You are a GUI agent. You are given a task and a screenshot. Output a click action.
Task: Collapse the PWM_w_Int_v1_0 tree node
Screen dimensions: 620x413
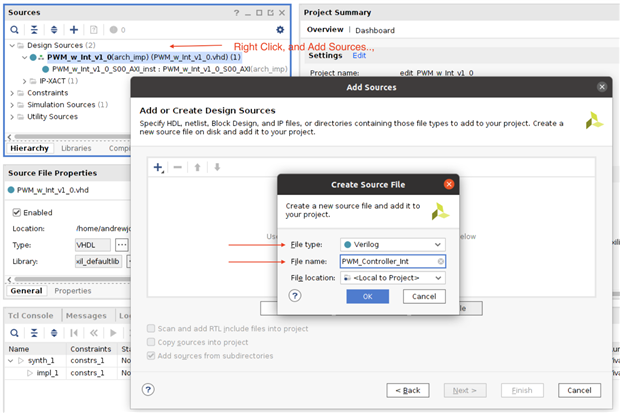click(x=25, y=57)
